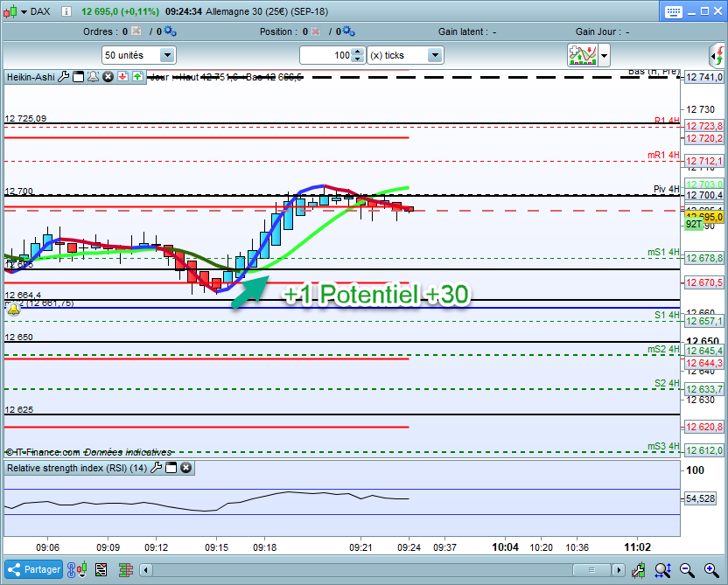Open Heikin-Ashi settings wrench
Image resolution: width=728 pixels, height=585 pixels.
63,77
